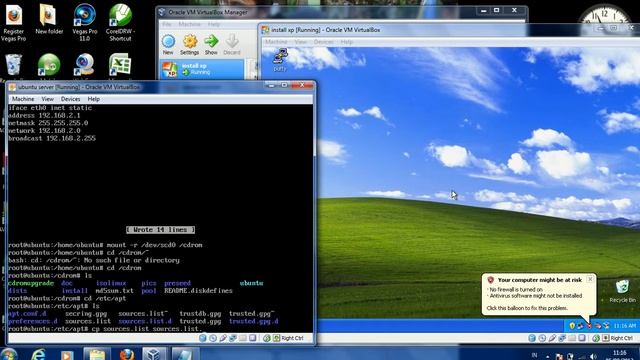This screenshot has width=640, height=360.
Task: Open View menu in ubuntu server window
Action: click(x=47, y=99)
